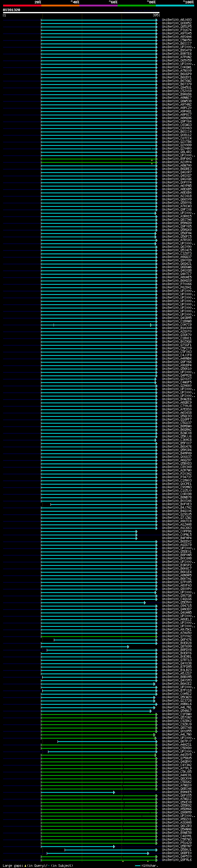Select hit label UniRef100_Q9FY64
This screenshot has width=197, height=868.
pos(177,122)
